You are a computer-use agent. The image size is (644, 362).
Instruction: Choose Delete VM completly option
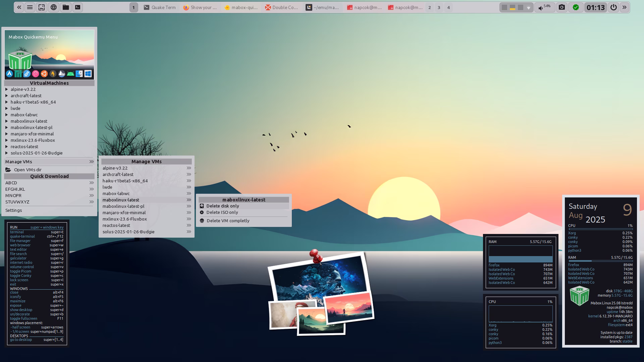228,221
